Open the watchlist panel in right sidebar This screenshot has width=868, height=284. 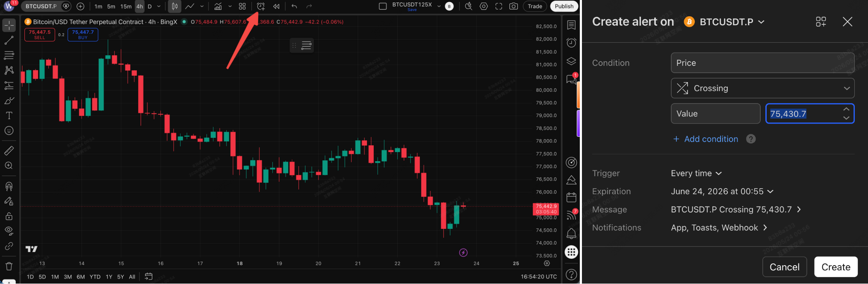pos(571,25)
